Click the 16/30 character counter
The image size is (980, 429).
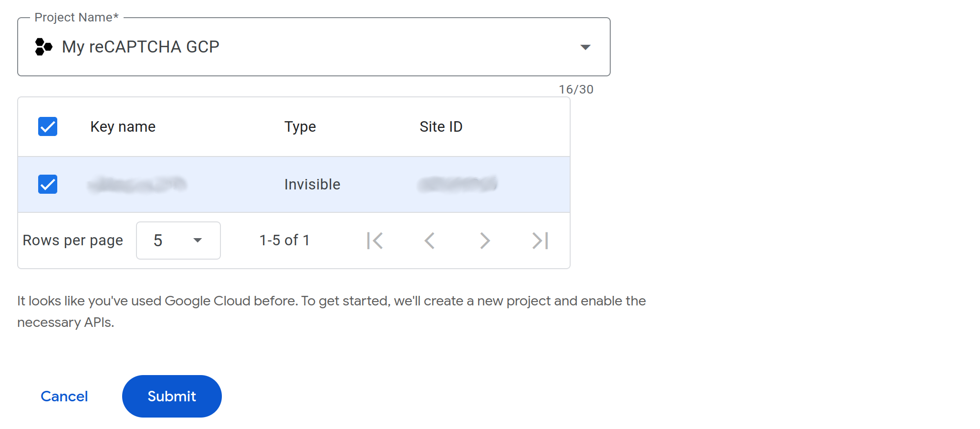tap(576, 89)
